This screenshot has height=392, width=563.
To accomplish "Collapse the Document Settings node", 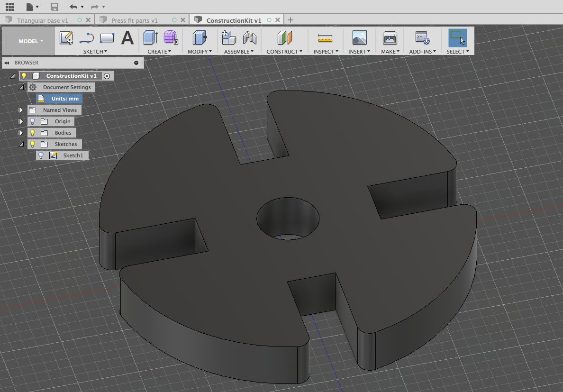I will [x=21, y=87].
